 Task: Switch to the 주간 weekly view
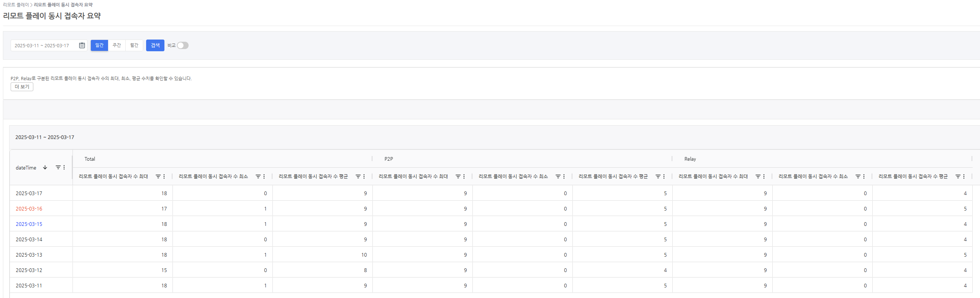pyautogui.click(x=117, y=45)
